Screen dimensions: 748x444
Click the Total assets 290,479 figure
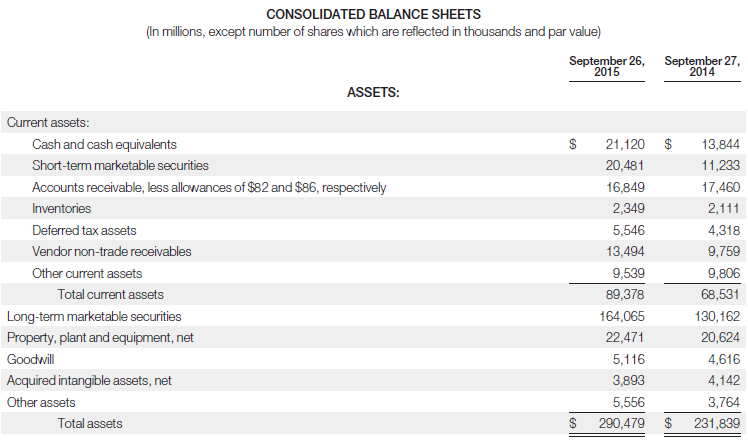point(622,423)
